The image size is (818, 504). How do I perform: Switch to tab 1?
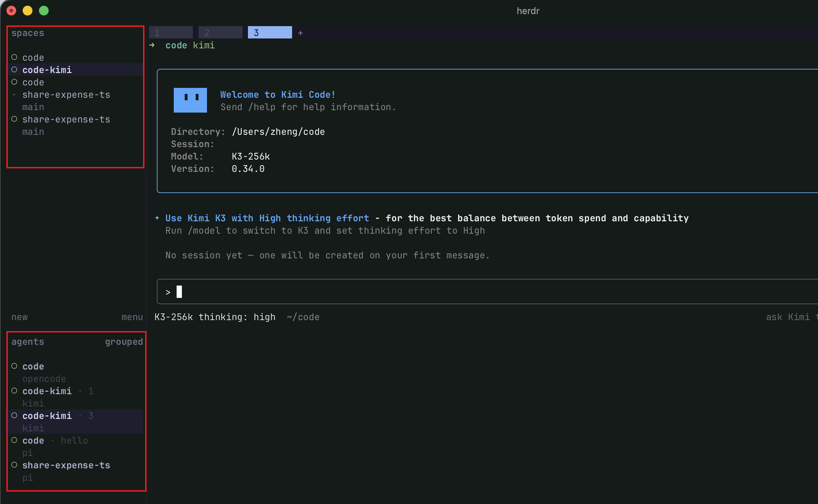tap(171, 32)
